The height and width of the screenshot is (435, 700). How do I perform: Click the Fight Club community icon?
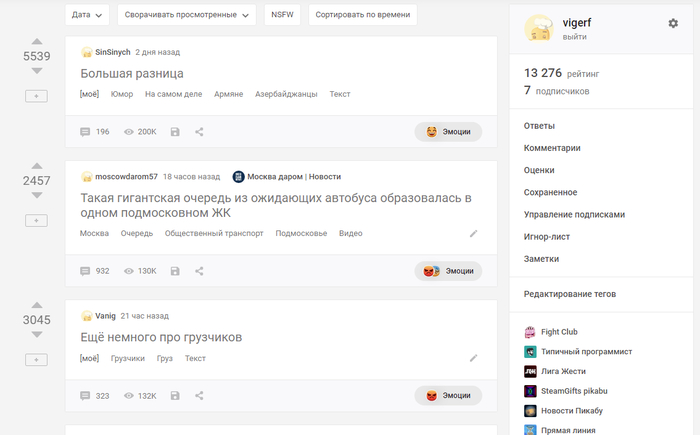(x=530, y=332)
